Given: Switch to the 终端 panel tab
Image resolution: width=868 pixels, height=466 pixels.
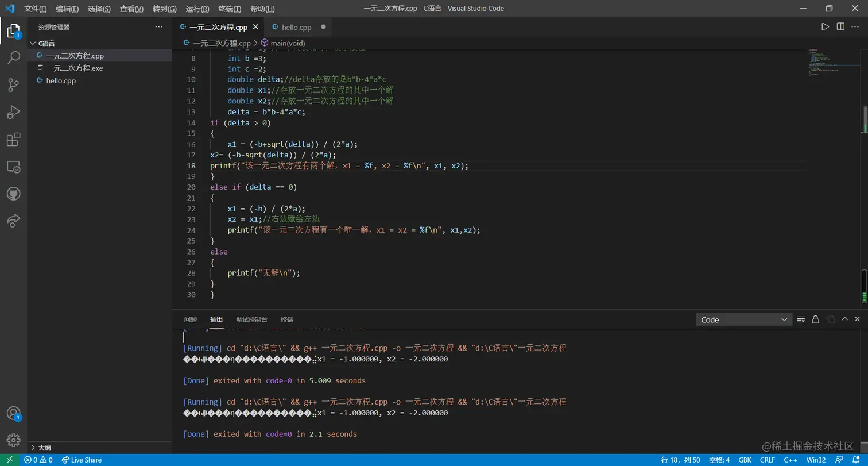Looking at the screenshot, I should coord(287,319).
